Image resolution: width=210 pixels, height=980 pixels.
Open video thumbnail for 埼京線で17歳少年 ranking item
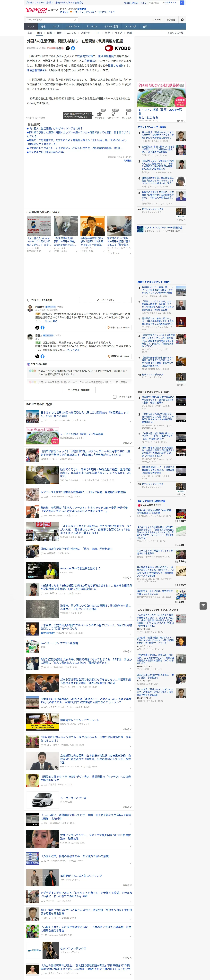pyautogui.click(x=181, y=401)
